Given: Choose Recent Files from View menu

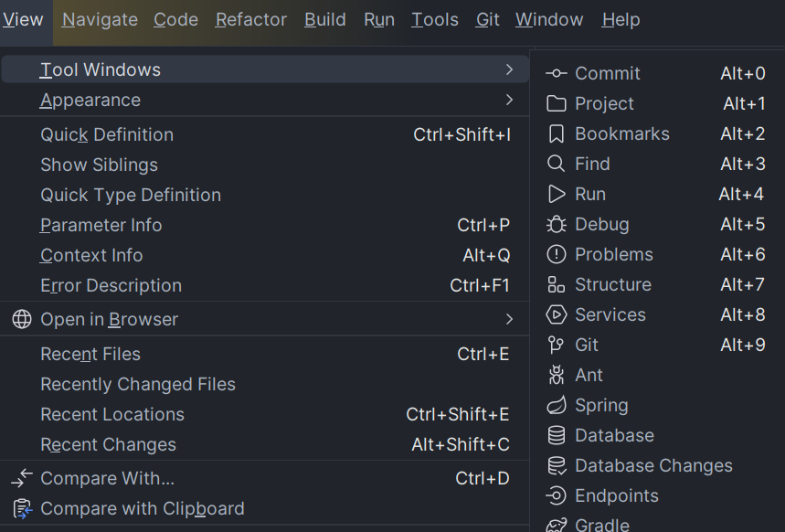Looking at the screenshot, I should (x=264, y=354).
